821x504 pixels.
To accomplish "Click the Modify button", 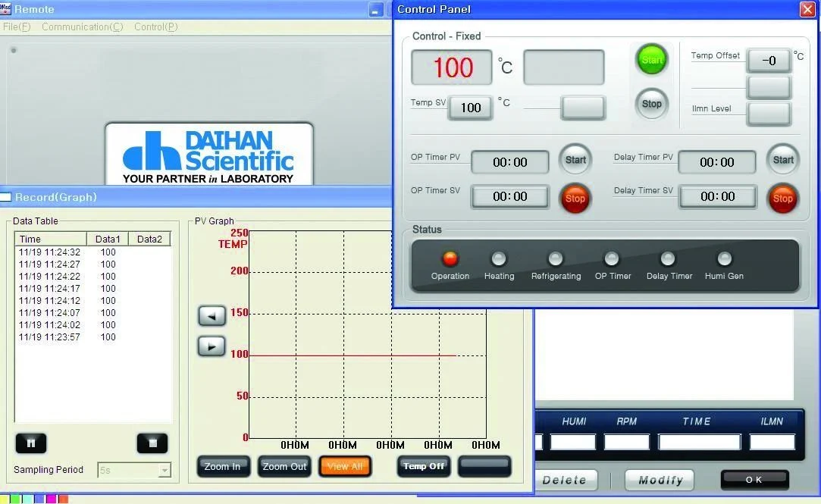I will click(660, 480).
